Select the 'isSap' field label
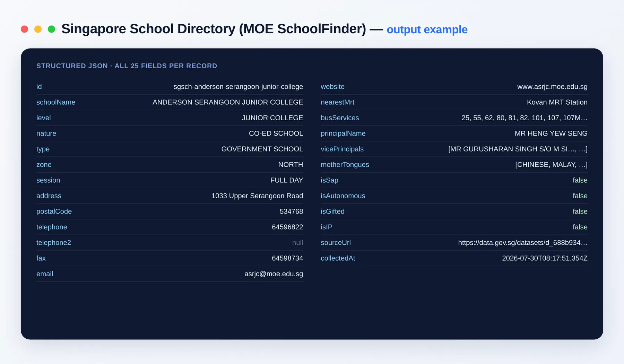Screen dimensions: 624x364 (329, 180)
